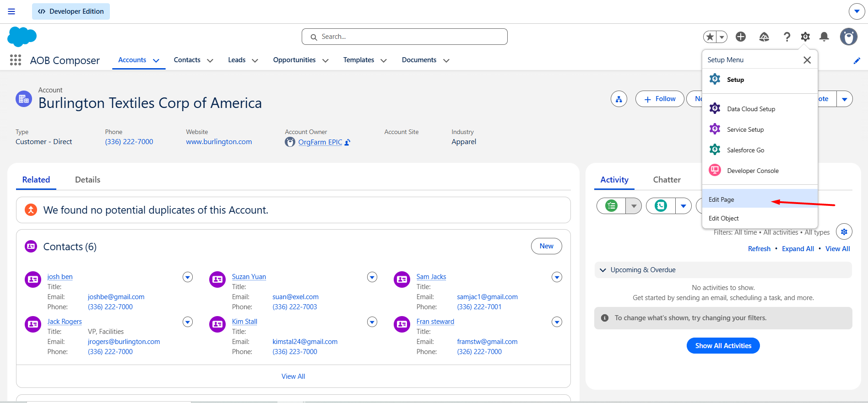The image size is (868, 403).
Task: Open the App Launcher grid icon
Action: coord(16,60)
